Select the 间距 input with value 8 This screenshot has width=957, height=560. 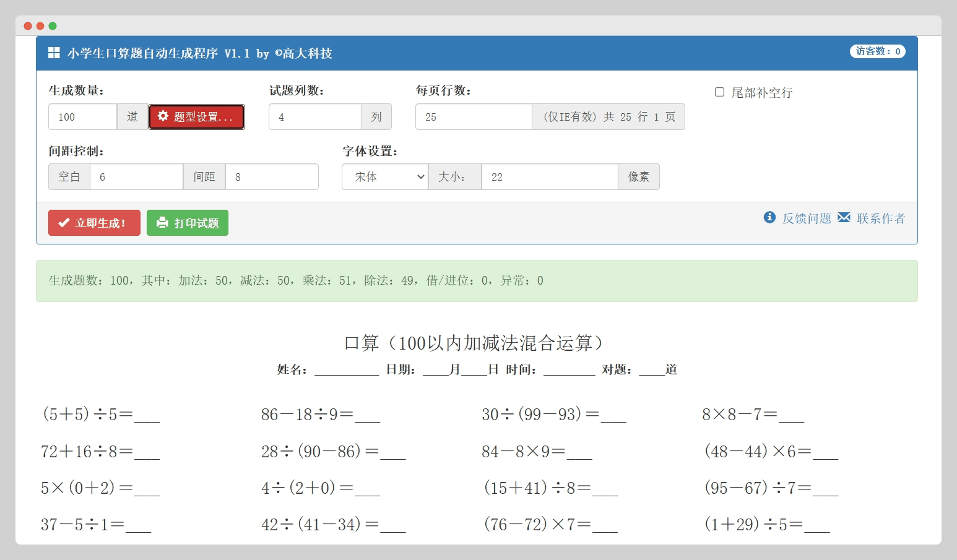(x=272, y=177)
